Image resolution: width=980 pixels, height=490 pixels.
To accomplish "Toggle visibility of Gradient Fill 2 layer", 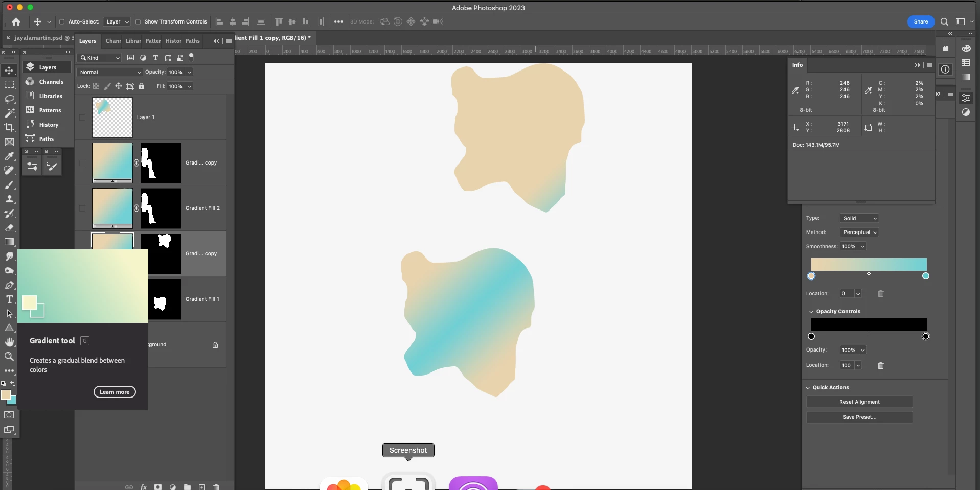I will click(82, 208).
